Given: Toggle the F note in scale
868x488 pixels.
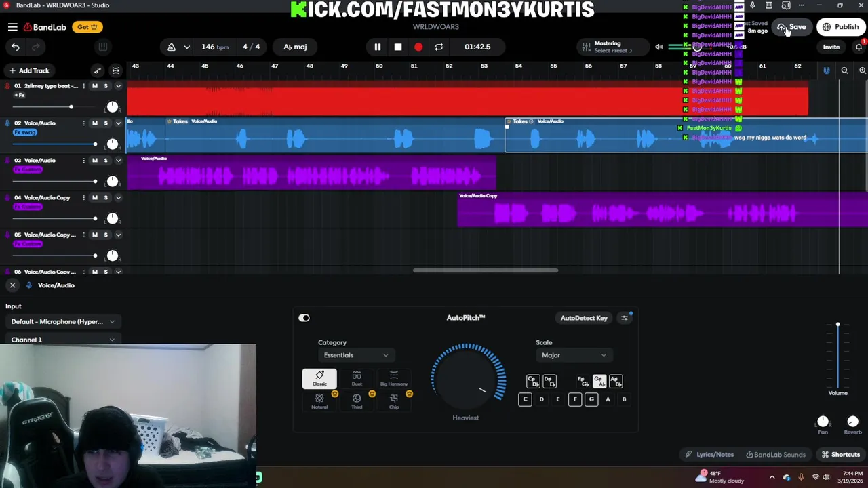Looking at the screenshot, I should (575, 399).
